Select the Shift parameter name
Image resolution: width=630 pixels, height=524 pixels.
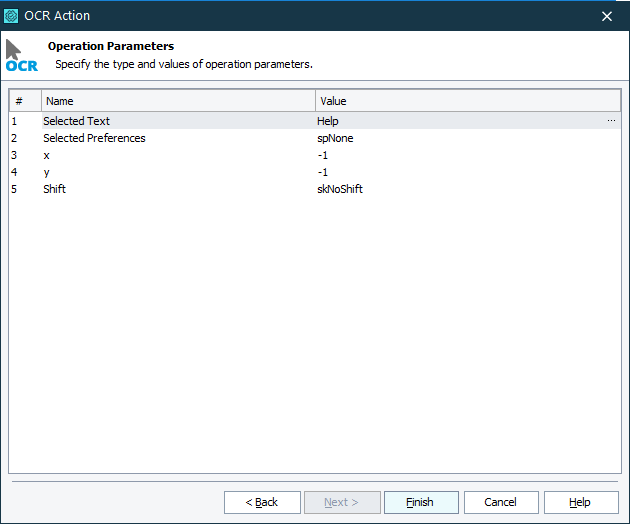coord(55,189)
